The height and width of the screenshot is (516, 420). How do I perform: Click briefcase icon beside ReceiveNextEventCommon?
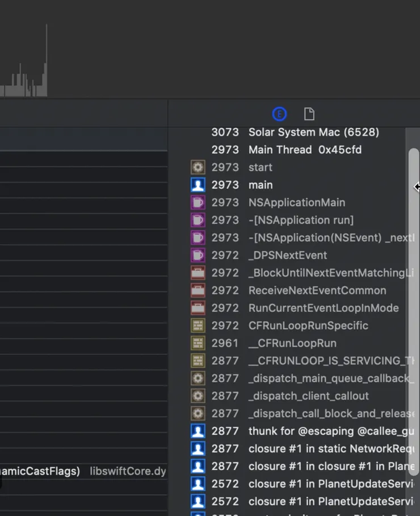pos(198,290)
